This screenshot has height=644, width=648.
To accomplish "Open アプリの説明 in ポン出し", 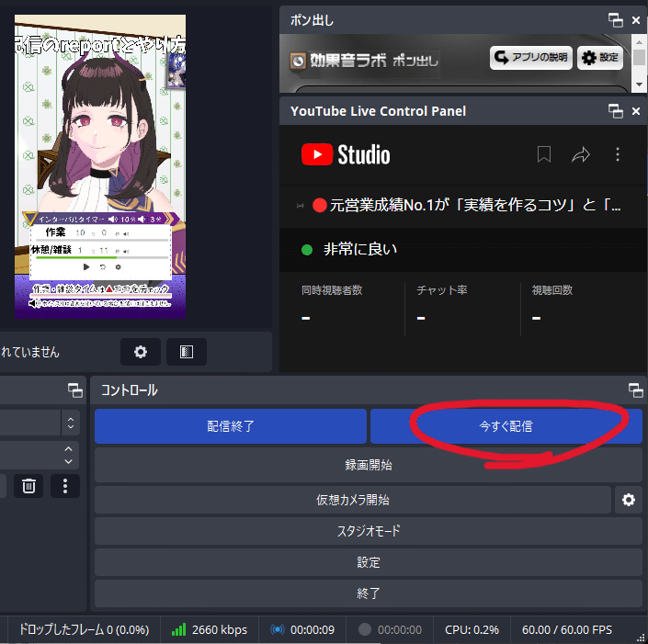I will 531,58.
